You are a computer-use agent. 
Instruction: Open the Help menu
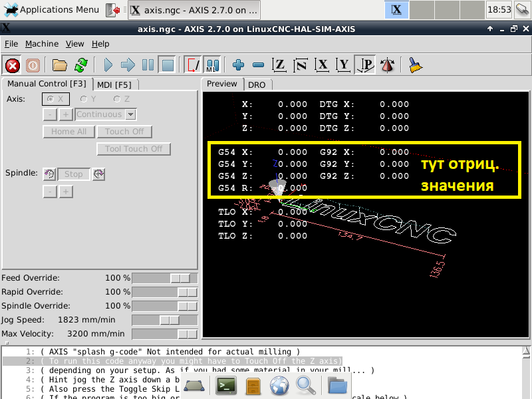pos(100,44)
